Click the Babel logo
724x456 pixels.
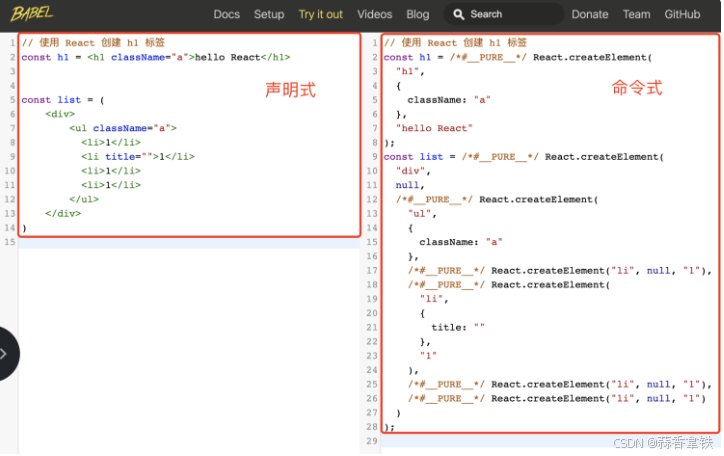pos(32,14)
